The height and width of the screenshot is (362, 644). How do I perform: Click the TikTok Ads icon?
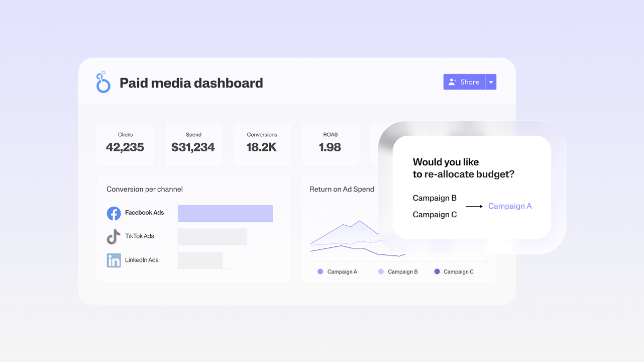click(114, 236)
